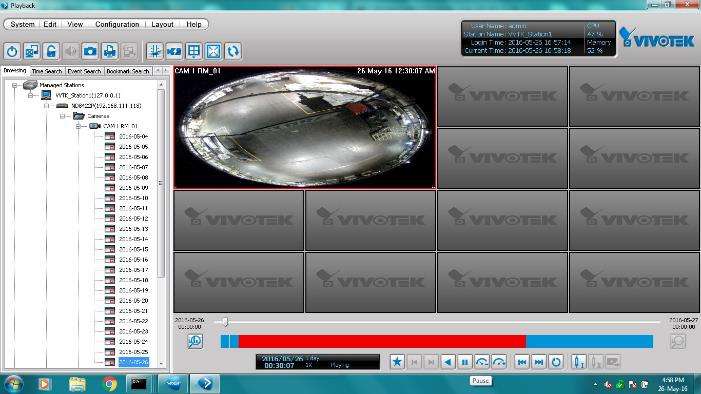
Task: Click the print toolbar icon
Action: coord(110,51)
